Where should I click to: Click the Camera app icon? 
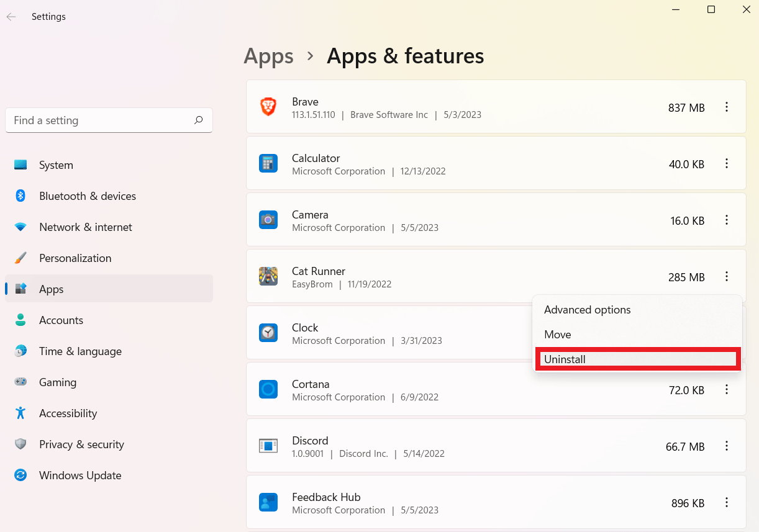pyautogui.click(x=268, y=220)
